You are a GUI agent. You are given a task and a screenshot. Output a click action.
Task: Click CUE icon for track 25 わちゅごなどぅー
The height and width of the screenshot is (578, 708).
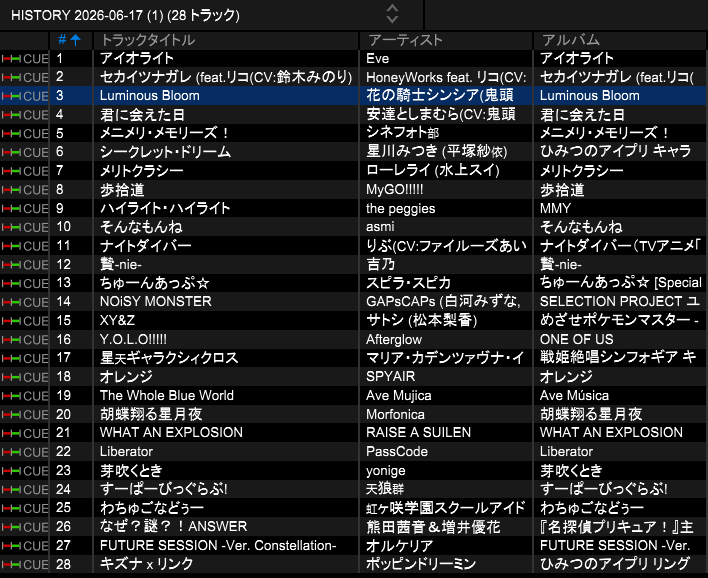coord(24,508)
